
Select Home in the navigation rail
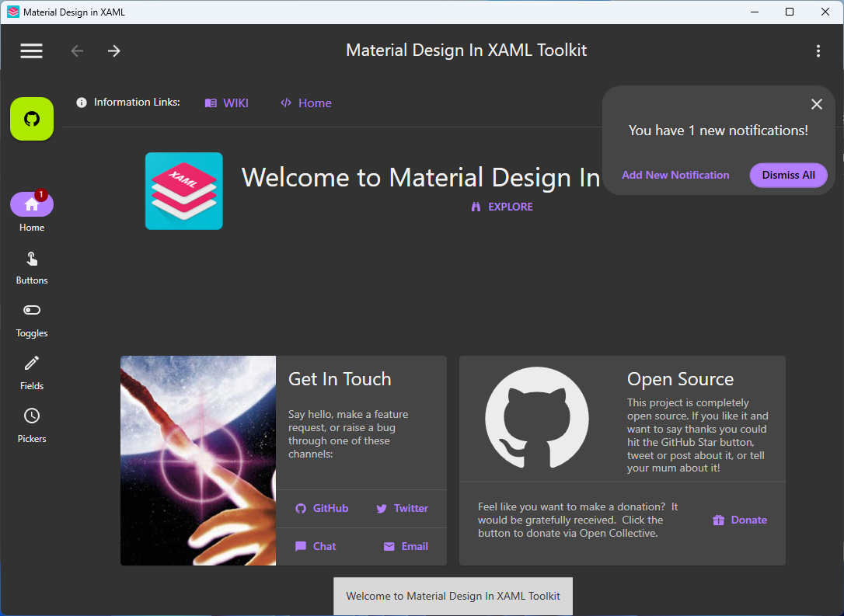pyautogui.click(x=32, y=212)
